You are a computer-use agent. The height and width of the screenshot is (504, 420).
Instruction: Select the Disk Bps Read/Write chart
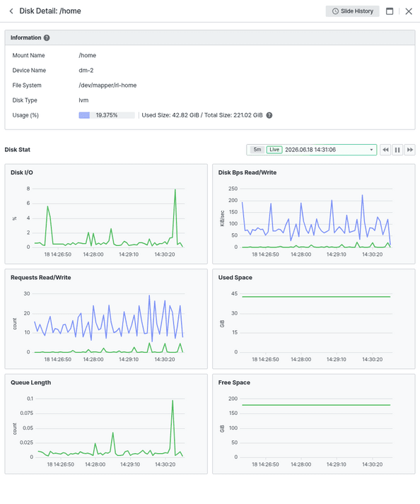(313, 214)
